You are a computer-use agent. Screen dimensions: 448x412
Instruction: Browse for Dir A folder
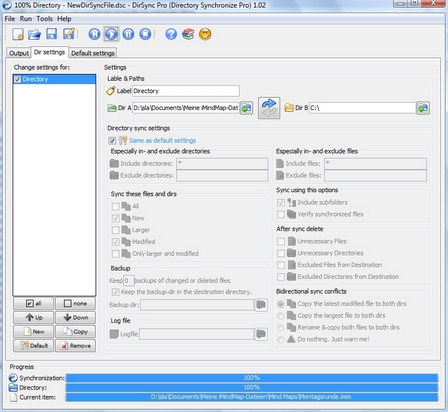(247, 108)
